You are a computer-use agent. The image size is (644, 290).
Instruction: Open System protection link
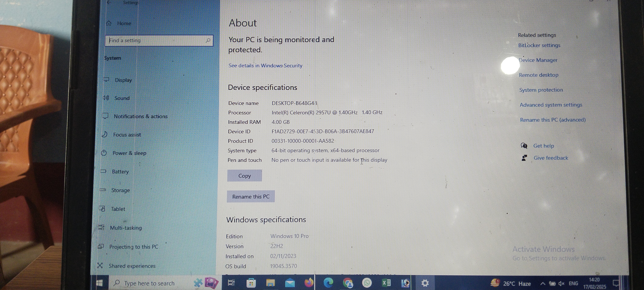(541, 90)
